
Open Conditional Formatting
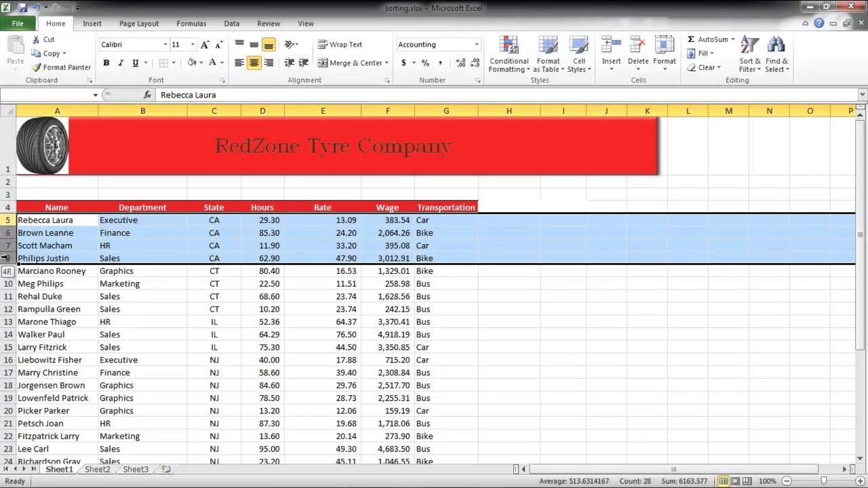(509, 54)
